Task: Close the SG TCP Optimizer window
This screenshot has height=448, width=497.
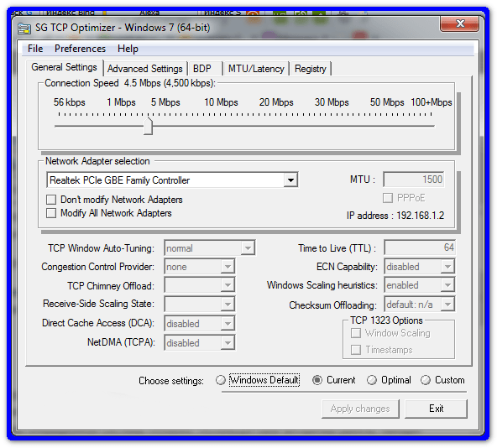Action: [x=459, y=23]
